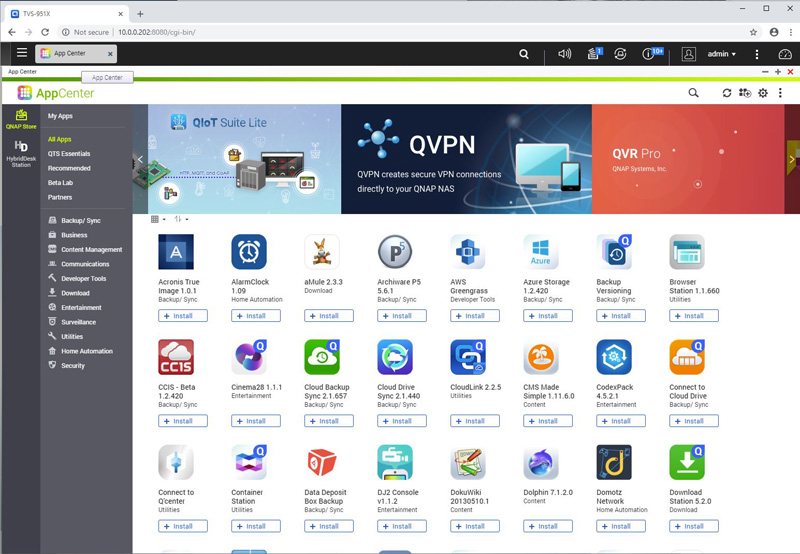Viewport: 800px width, 554px height.
Task: Open the App Center more menu
Action: [780, 93]
